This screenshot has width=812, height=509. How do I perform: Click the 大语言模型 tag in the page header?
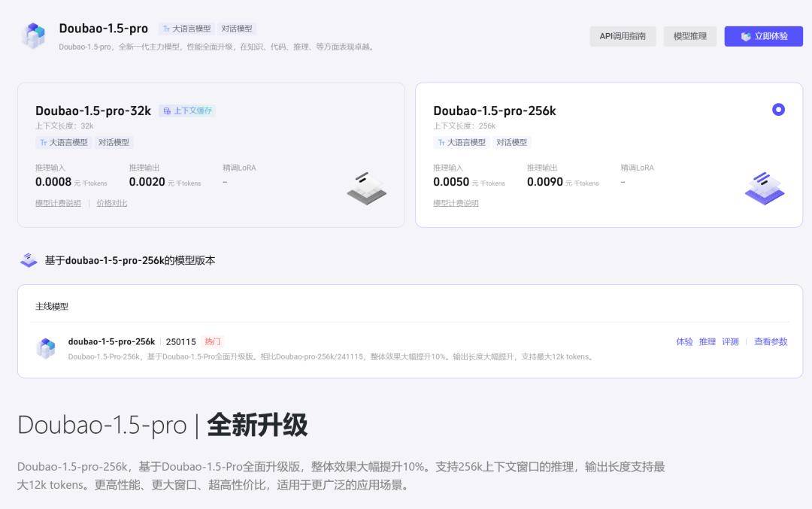tap(186, 29)
